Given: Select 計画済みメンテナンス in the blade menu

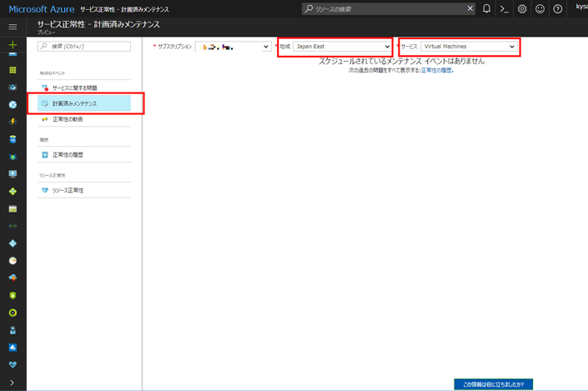Looking at the screenshot, I should click(x=84, y=103).
